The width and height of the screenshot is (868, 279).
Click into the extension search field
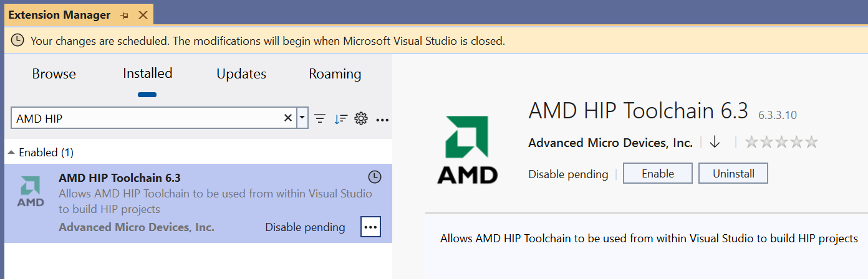(147, 118)
